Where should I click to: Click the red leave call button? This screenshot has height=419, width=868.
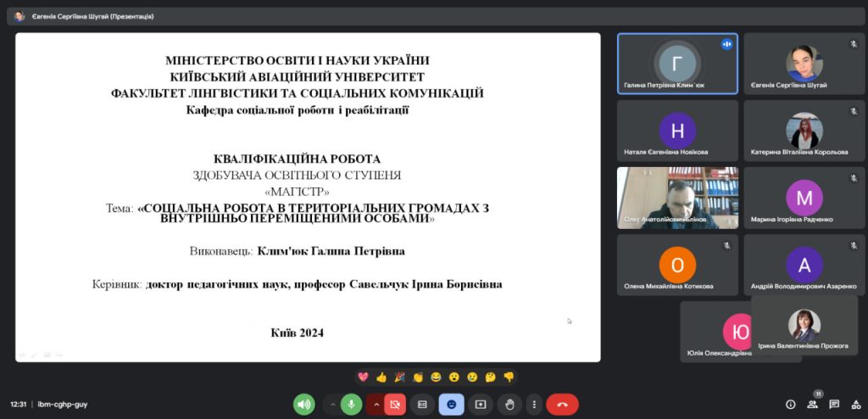[x=562, y=405]
